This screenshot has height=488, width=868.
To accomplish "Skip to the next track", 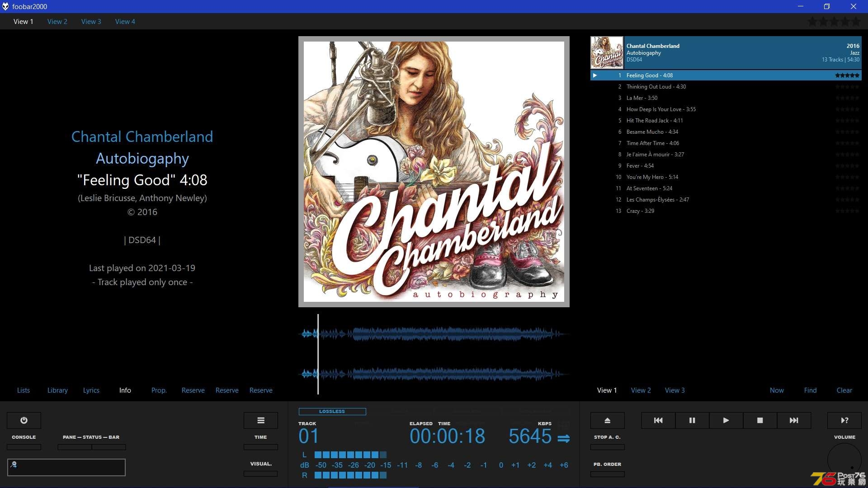I will click(x=794, y=420).
